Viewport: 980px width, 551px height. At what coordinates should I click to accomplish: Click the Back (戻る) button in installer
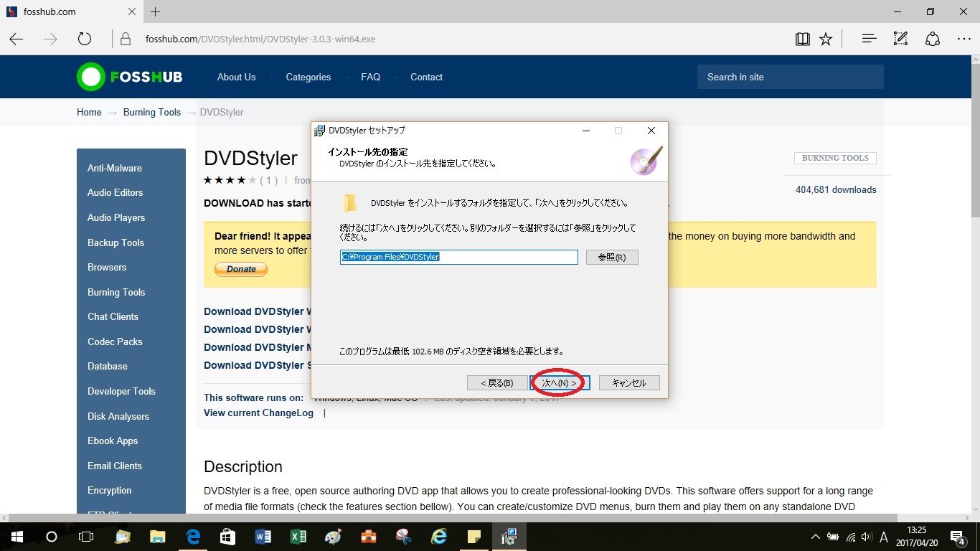coord(496,383)
